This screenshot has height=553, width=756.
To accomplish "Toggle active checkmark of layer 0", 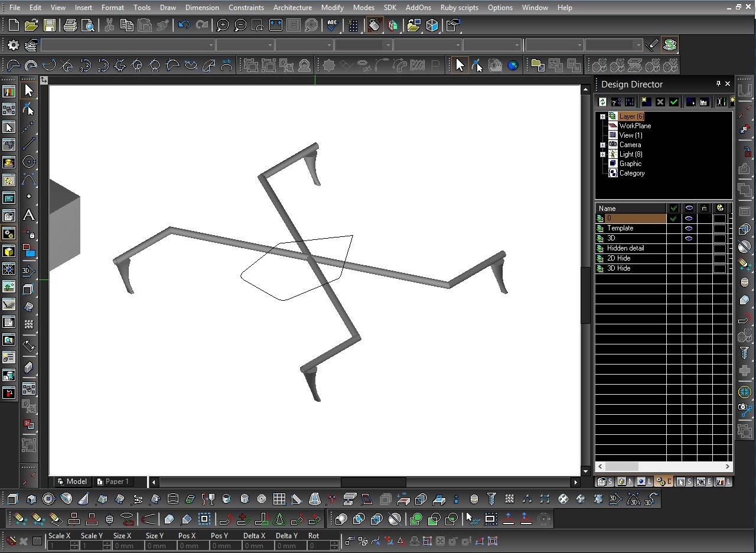I will point(673,219).
